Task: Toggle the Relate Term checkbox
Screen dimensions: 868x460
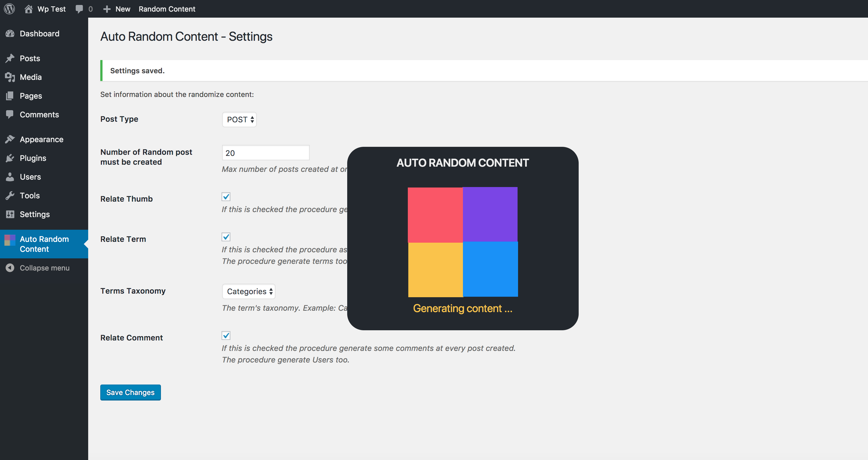Action: tap(226, 237)
